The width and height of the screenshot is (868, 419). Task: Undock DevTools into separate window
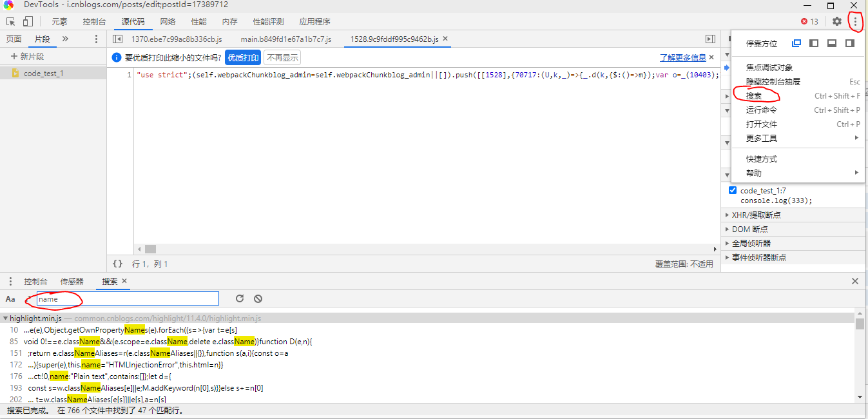coord(796,43)
